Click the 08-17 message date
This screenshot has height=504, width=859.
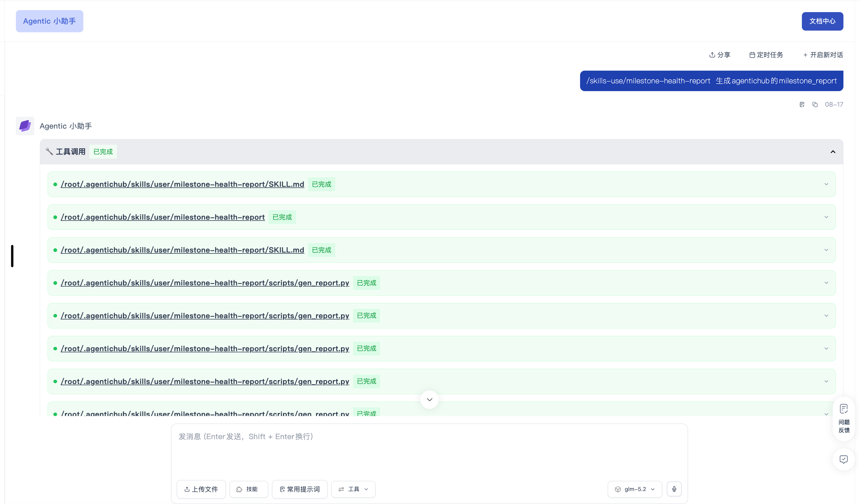(834, 105)
